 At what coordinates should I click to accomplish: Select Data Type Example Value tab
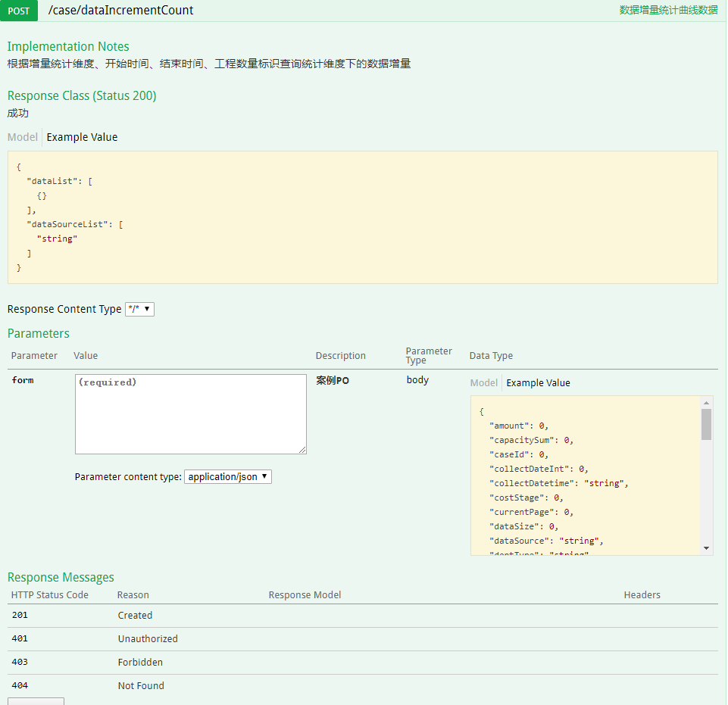tap(538, 383)
